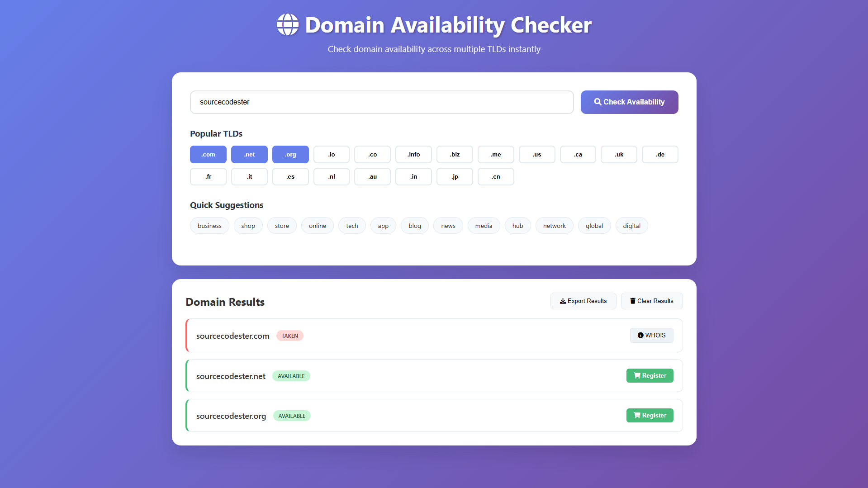The width and height of the screenshot is (868, 488).
Task: Add the 'network' suggestion
Action: [554, 226]
